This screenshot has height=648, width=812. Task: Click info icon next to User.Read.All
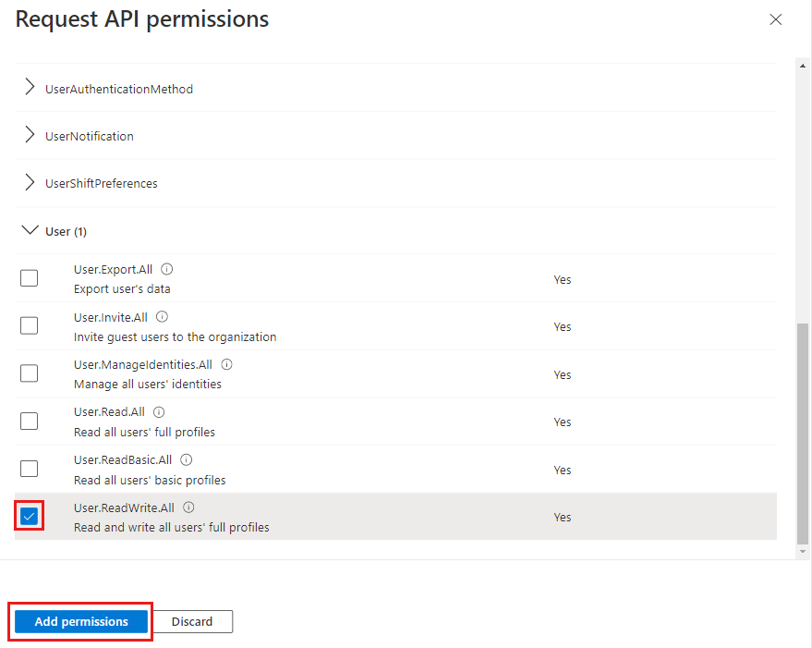(x=159, y=412)
